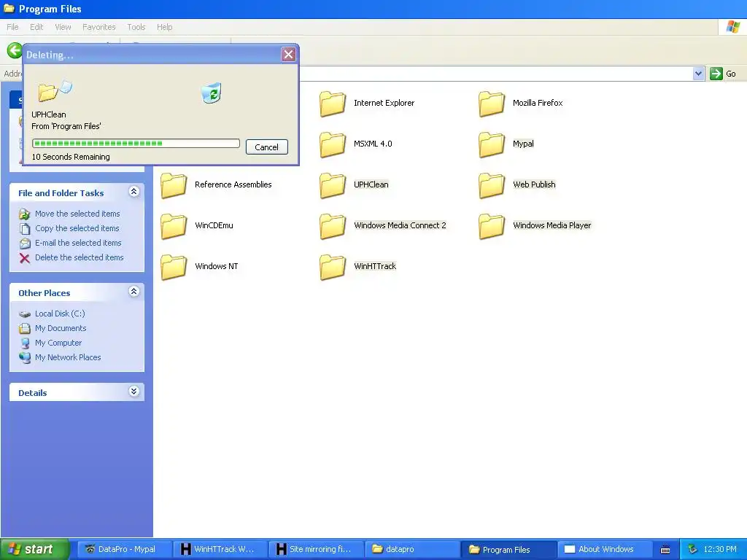
Task: Select the Mypal folder icon
Action: [492, 145]
